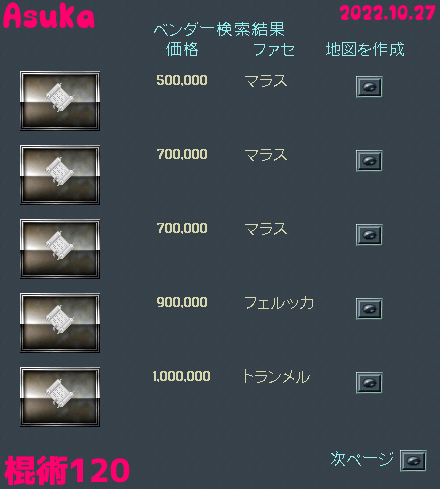Create a map for the 900,000 フェルッカ listing
This screenshot has height=489, width=440.
coord(369,309)
